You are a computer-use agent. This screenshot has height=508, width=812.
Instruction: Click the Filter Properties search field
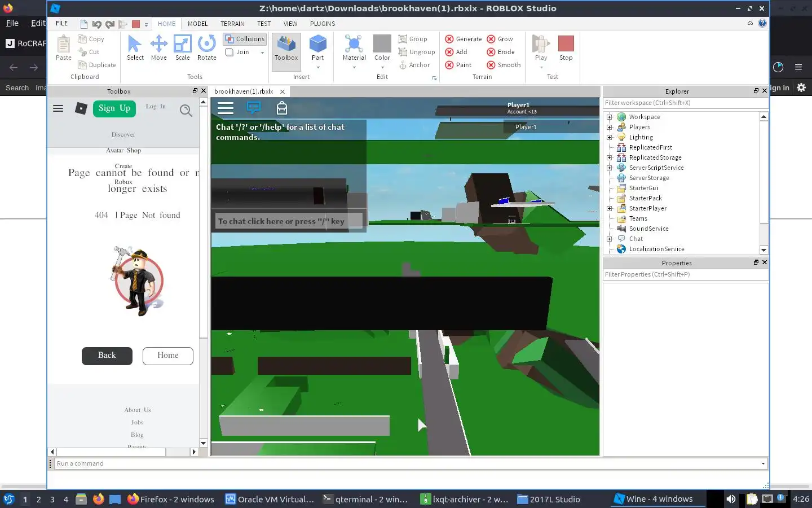[x=686, y=274]
